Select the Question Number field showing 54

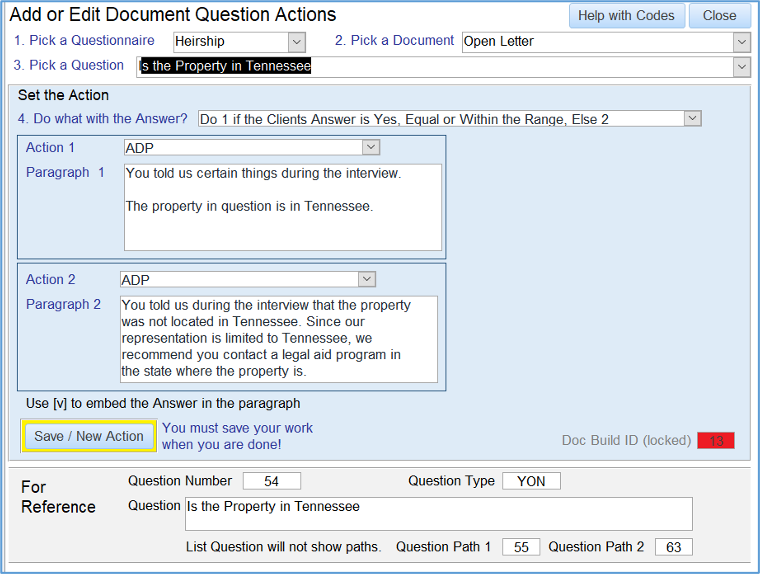click(x=271, y=482)
